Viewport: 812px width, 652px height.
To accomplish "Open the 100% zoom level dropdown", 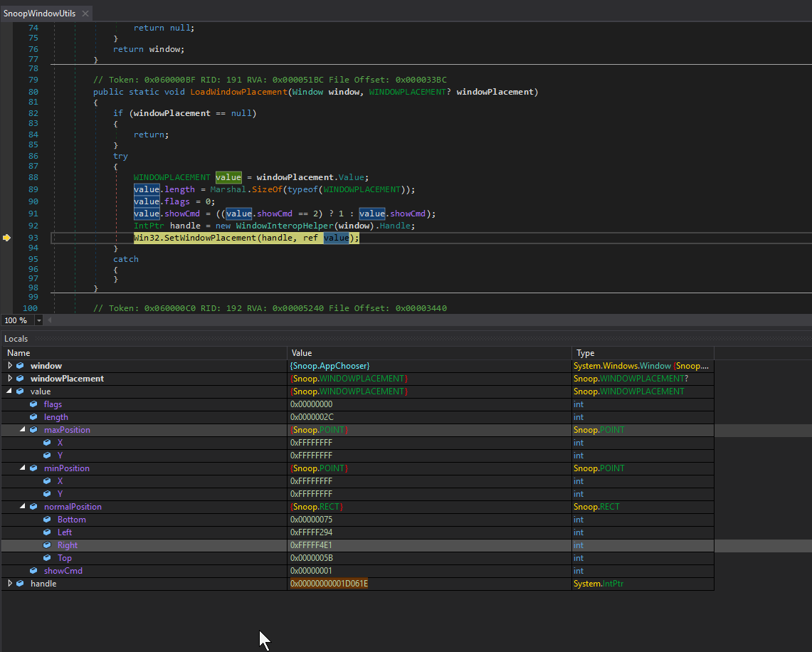I will [39, 320].
